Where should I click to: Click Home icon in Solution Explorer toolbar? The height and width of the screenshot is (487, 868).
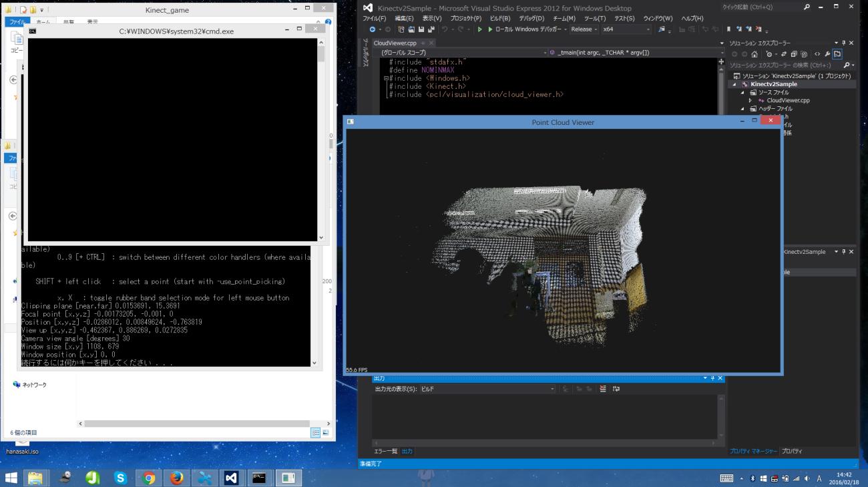(754, 54)
